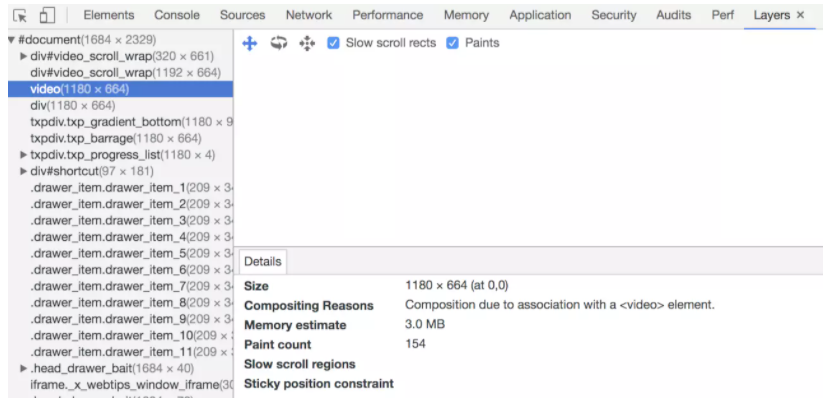
Task: Go to the Network tab
Action: [x=308, y=15]
